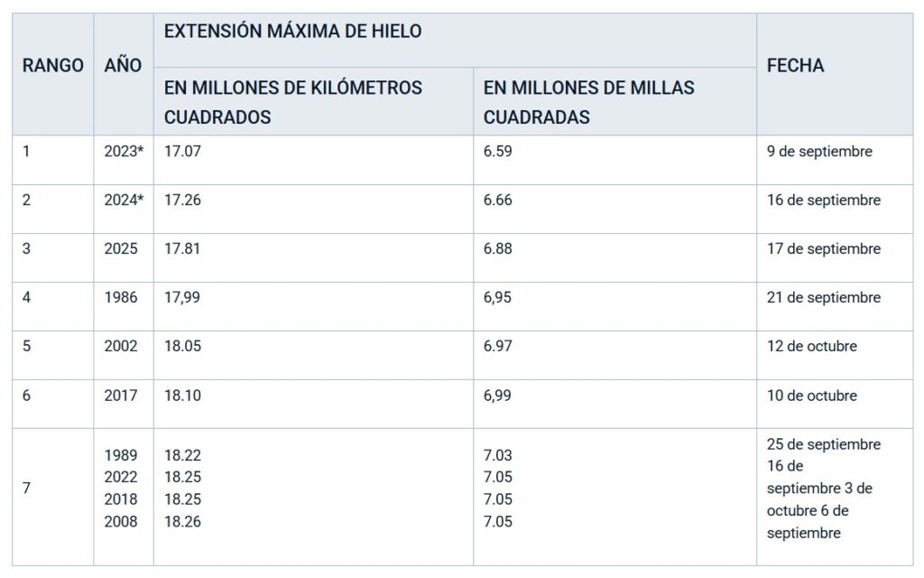
Task: Select the kilómetros cuadrados subheader
Action: 293,102
